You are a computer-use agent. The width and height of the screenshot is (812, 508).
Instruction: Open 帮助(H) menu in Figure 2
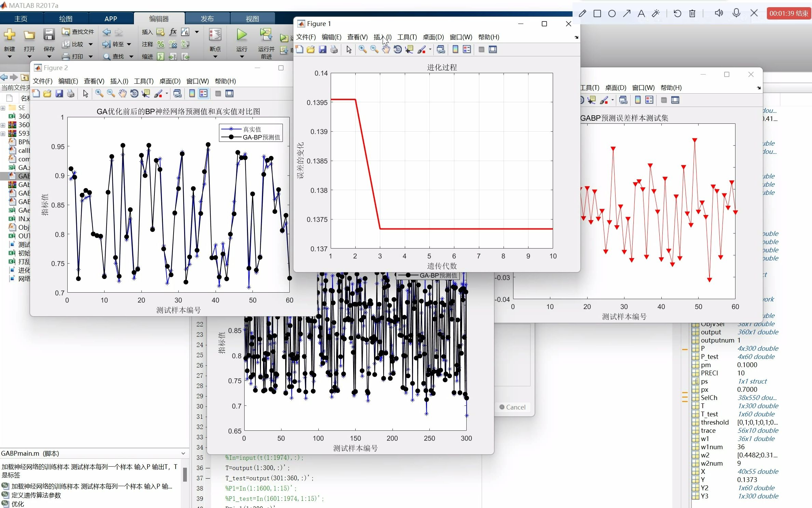click(225, 81)
